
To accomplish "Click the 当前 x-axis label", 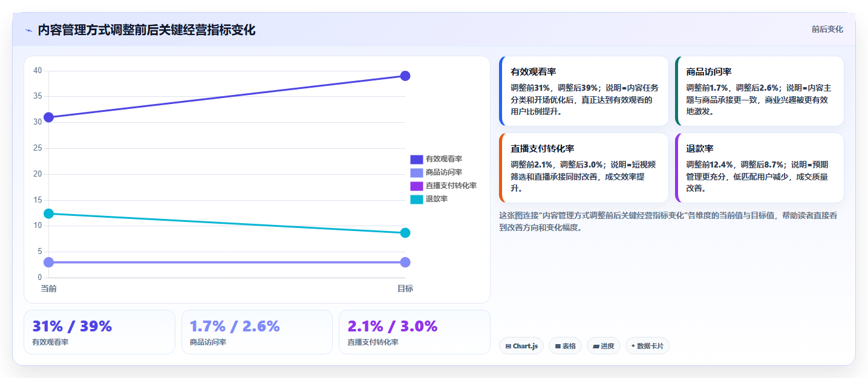I will click(48, 289).
